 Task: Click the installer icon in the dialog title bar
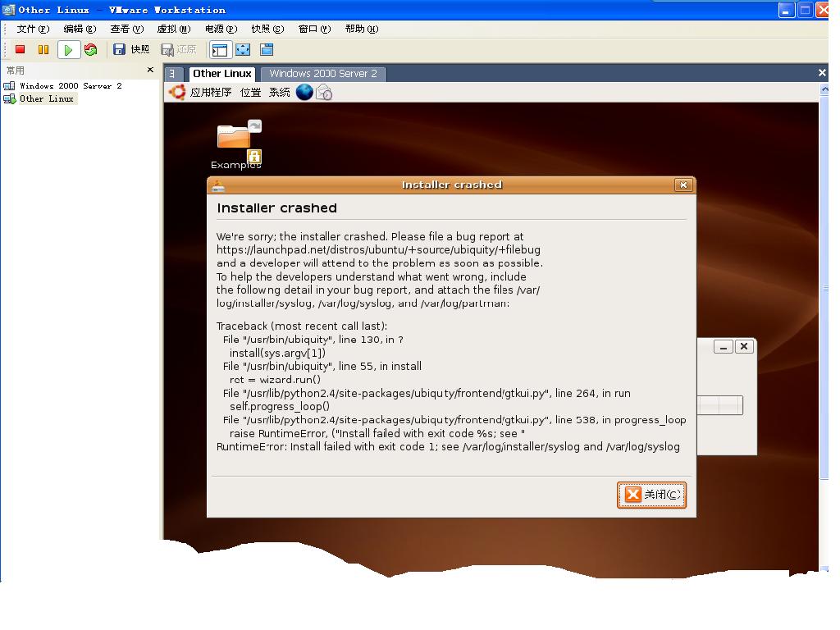pyautogui.click(x=218, y=185)
